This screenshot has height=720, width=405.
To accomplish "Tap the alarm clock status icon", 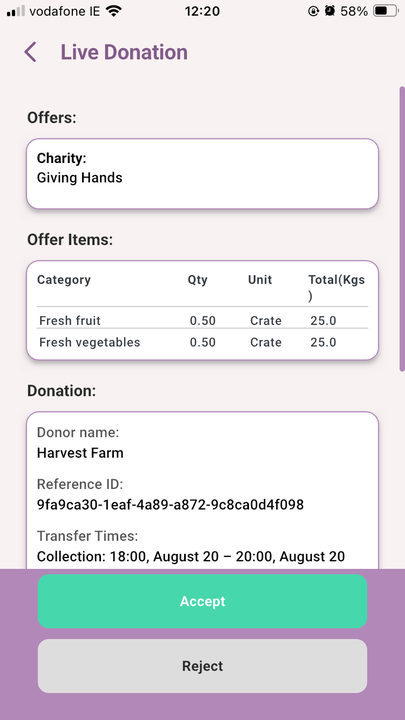I will click(330, 11).
